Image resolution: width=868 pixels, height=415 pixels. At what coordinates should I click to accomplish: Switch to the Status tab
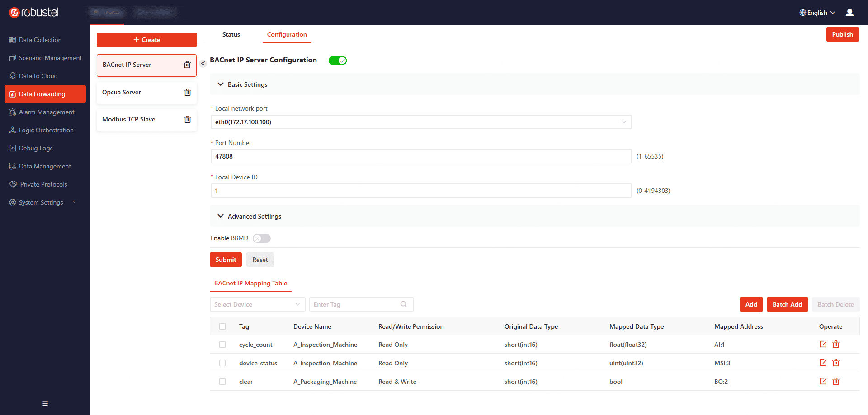click(231, 34)
